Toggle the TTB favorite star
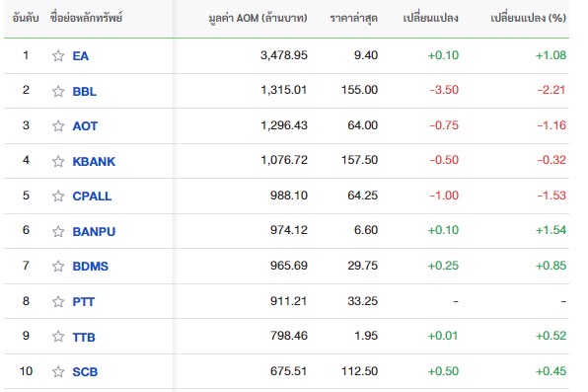This screenshot has height=392, width=588. click(x=58, y=336)
